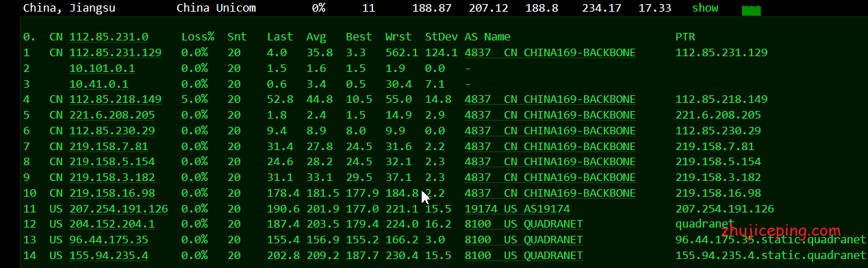The width and height of the screenshot is (868, 268).
Task: Open IP link 112.85.231.129
Action: point(116,52)
